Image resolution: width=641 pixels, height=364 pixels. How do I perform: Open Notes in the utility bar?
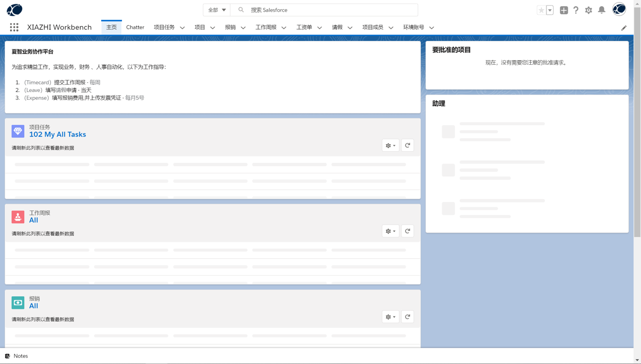17,356
